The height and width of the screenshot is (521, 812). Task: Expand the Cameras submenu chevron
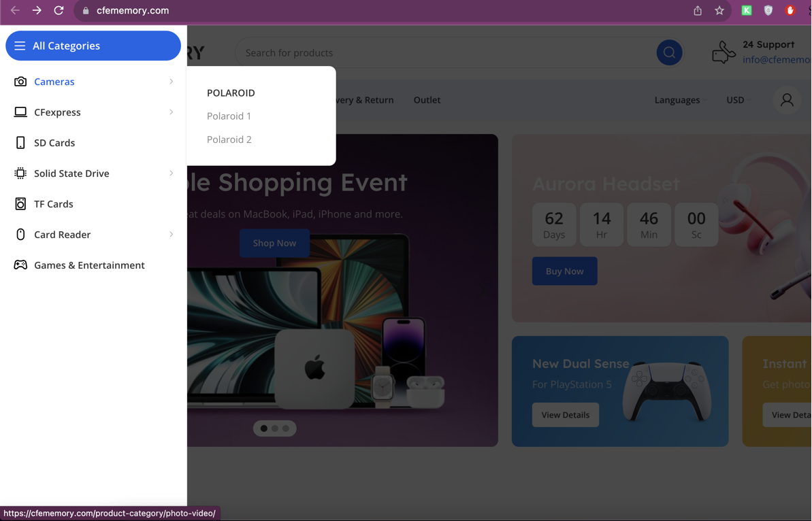coord(172,81)
